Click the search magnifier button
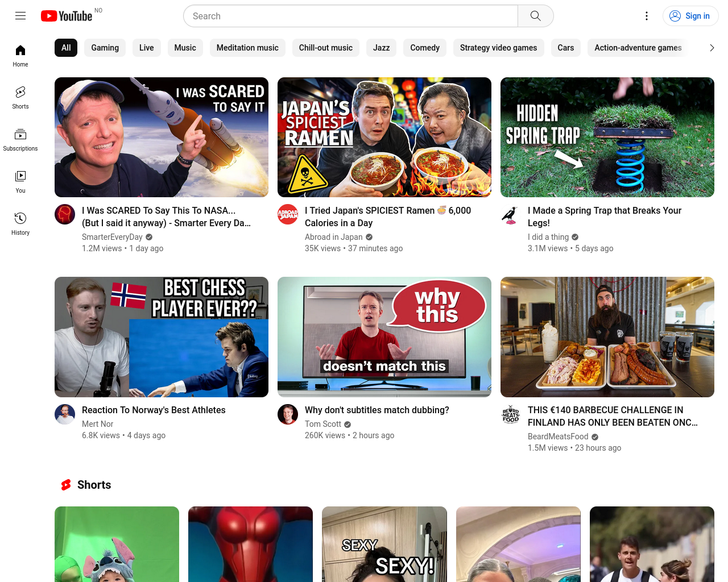This screenshot has height=582, width=728. (x=535, y=16)
